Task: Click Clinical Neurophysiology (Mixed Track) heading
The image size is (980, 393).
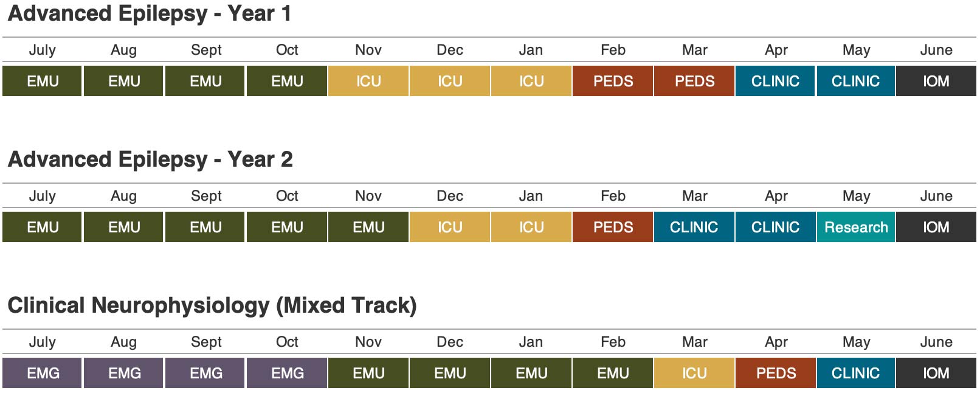Action: point(212,305)
